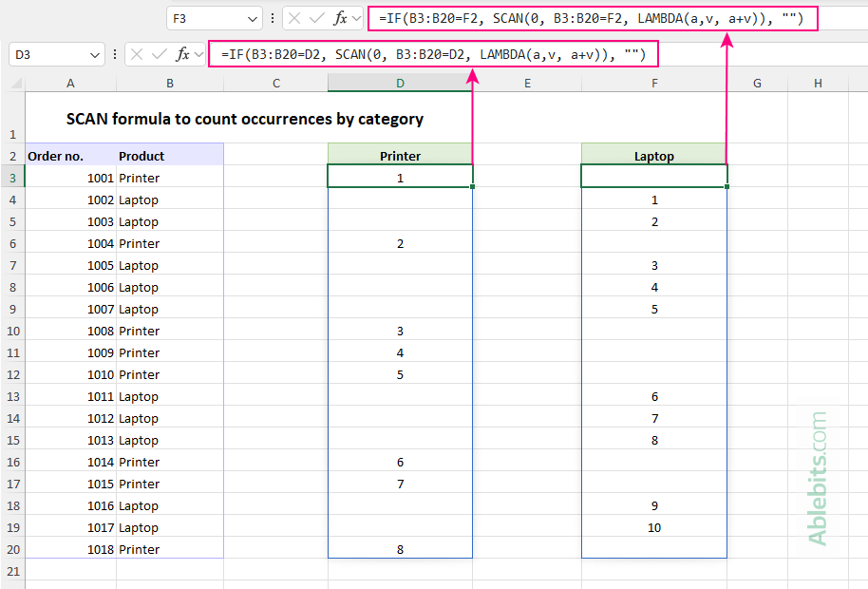Click the F3 formula bar options dots
The image size is (868, 589).
[273, 18]
